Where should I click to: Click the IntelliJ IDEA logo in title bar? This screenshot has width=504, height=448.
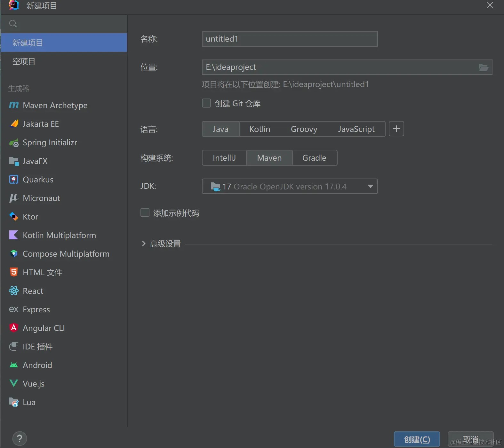point(13,5)
